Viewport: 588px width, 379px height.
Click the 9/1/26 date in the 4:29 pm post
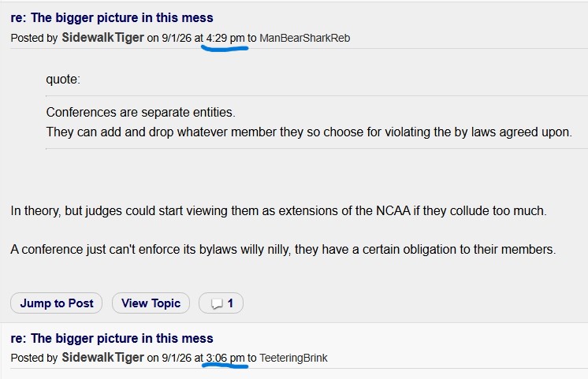tap(177, 39)
